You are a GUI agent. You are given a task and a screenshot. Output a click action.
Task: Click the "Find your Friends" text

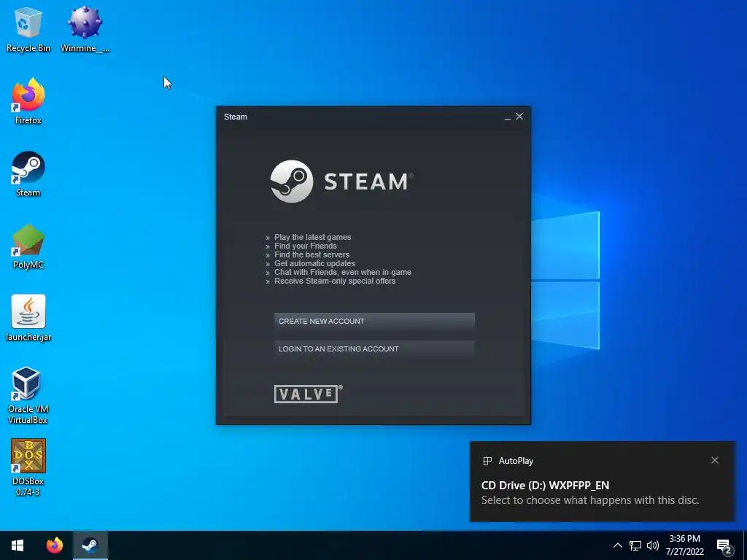click(306, 246)
